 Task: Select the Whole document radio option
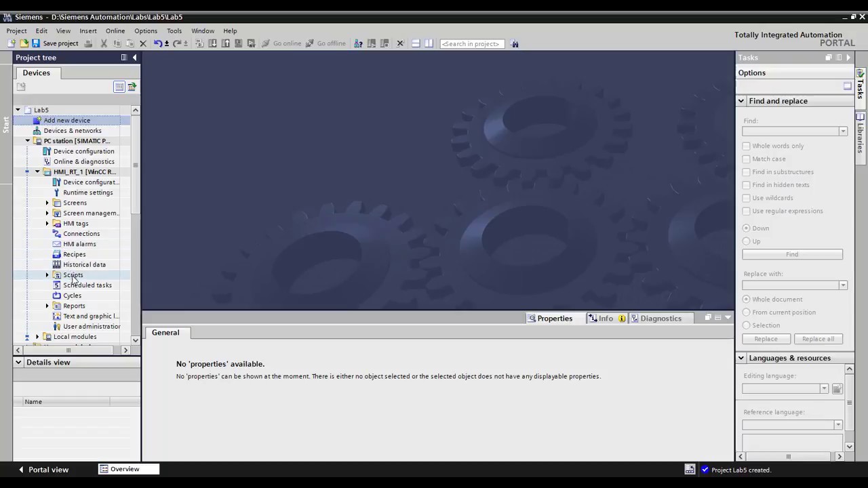(747, 299)
